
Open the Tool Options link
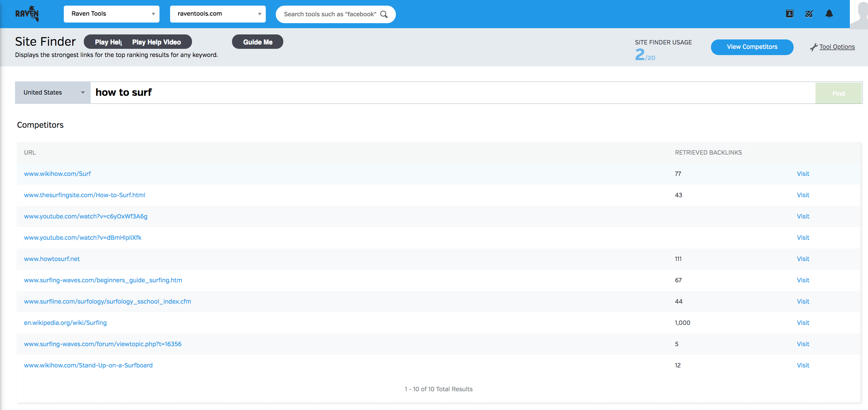tap(837, 47)
